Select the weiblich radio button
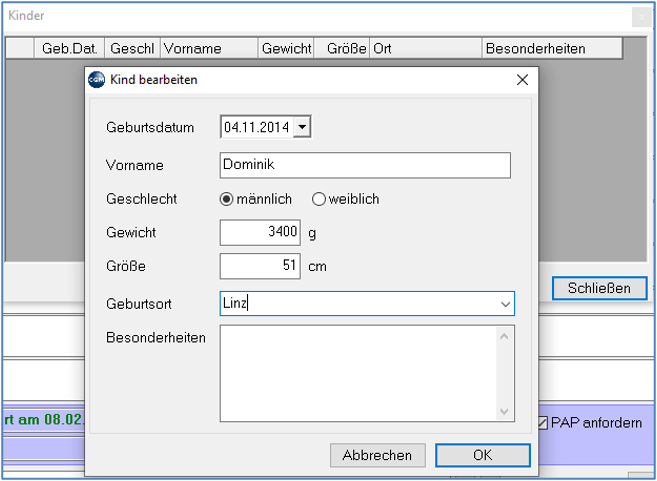657x481 pixels. (x=318, y=199)
